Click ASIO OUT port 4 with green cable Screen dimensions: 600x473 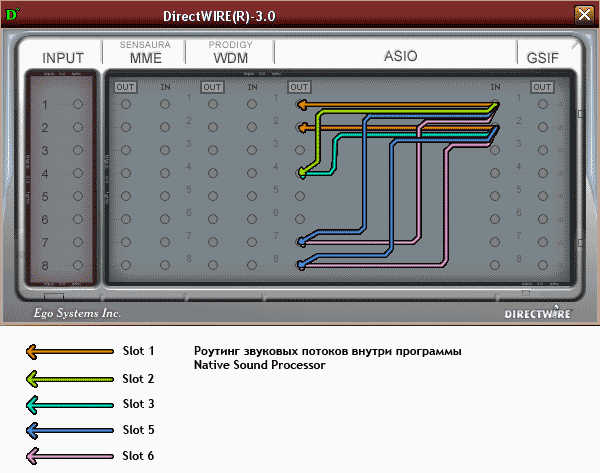click(301, 173)
